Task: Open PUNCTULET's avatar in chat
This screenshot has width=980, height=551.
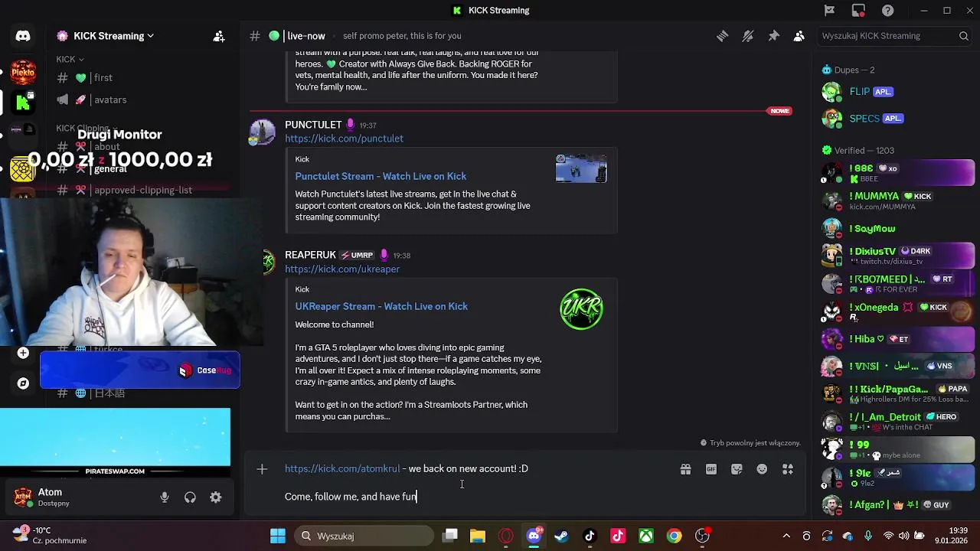Action: click(x=263, y=132)
